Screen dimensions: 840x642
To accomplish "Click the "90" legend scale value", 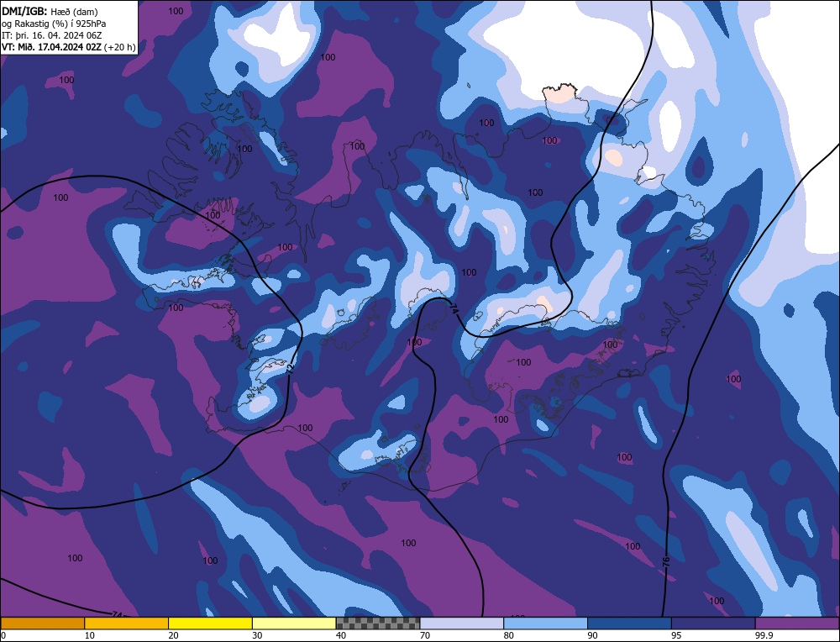I will click(592, 635).
